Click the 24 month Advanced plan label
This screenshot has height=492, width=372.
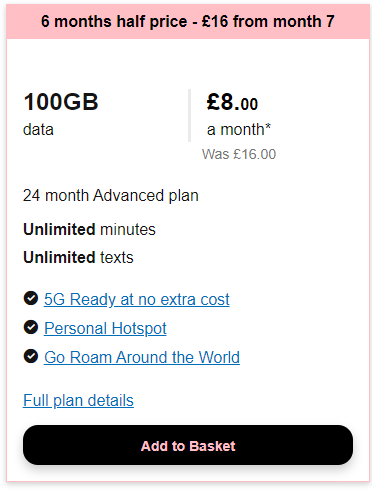click(x=111, y=195)
